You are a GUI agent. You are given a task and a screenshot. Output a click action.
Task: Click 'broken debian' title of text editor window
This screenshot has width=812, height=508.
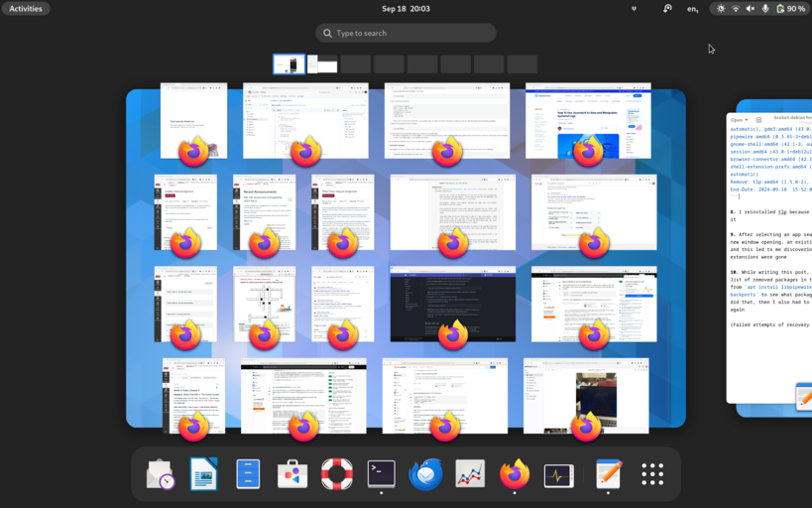793,118
